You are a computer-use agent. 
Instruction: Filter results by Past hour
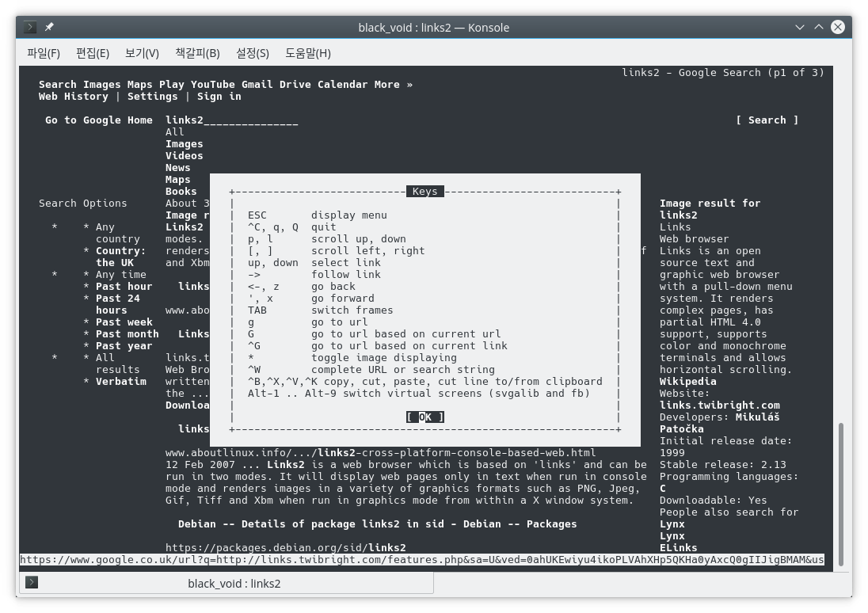[124, 286]
